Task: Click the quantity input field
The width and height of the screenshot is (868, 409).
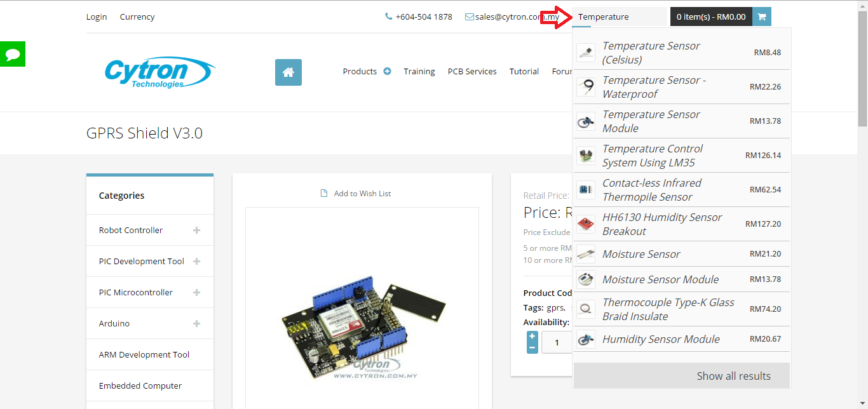Action: [x=557, y=343]
